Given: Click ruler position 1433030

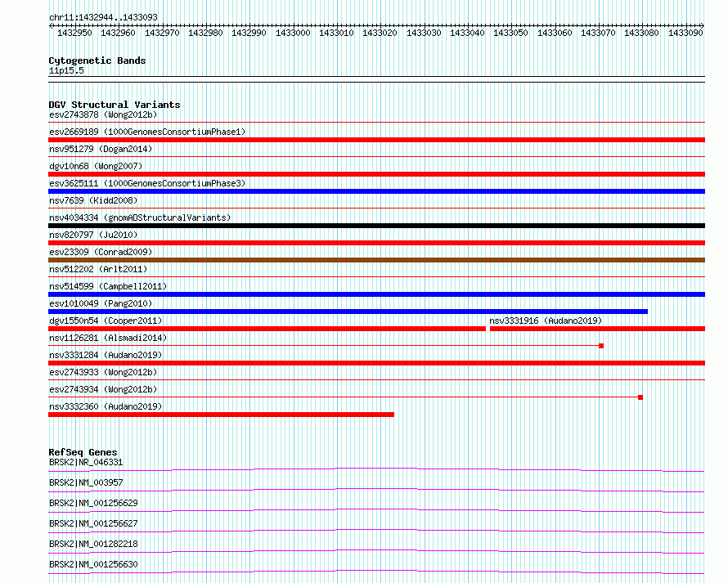Looking at the screenshot, I should [x=424, y=33].
